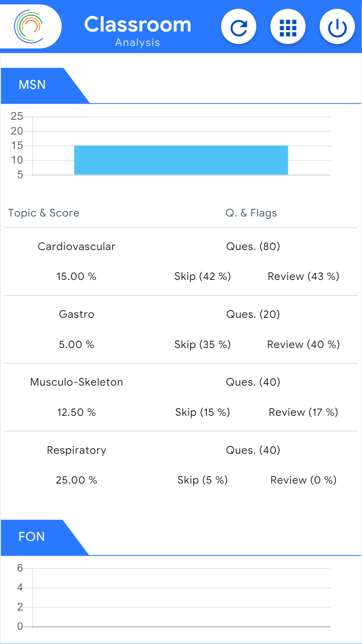The image size is (362, 644).
Task: Tap Review (17 %) for Musculo-Skeleton
Action: 304,412
